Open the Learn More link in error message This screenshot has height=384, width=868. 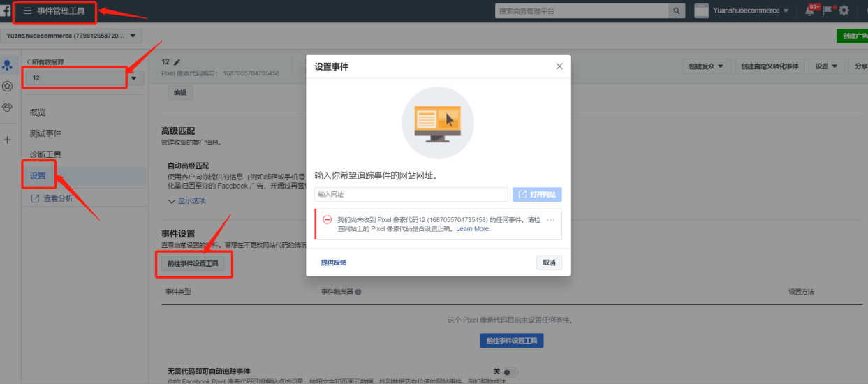pyautogui.click(x=473, y=229)
